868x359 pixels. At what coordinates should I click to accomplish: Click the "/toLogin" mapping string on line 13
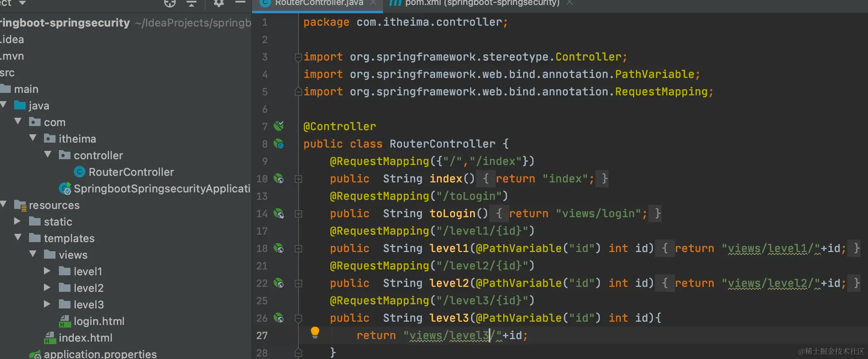(x=469, y=196)
